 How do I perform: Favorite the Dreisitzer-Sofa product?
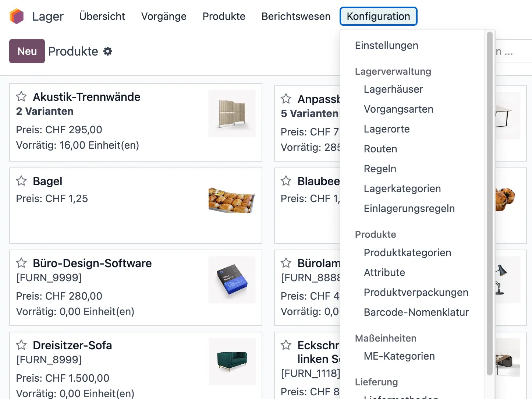pos(21,345)
